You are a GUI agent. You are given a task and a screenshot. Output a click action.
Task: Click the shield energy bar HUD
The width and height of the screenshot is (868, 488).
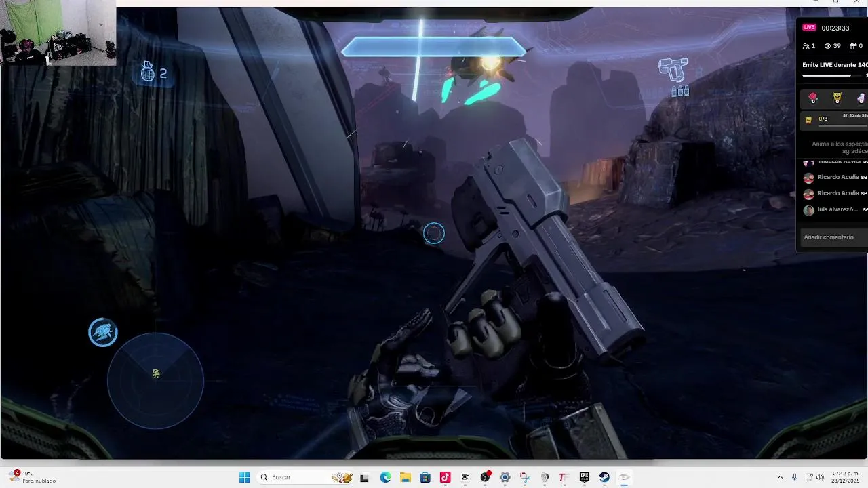(x=434, y=47)
